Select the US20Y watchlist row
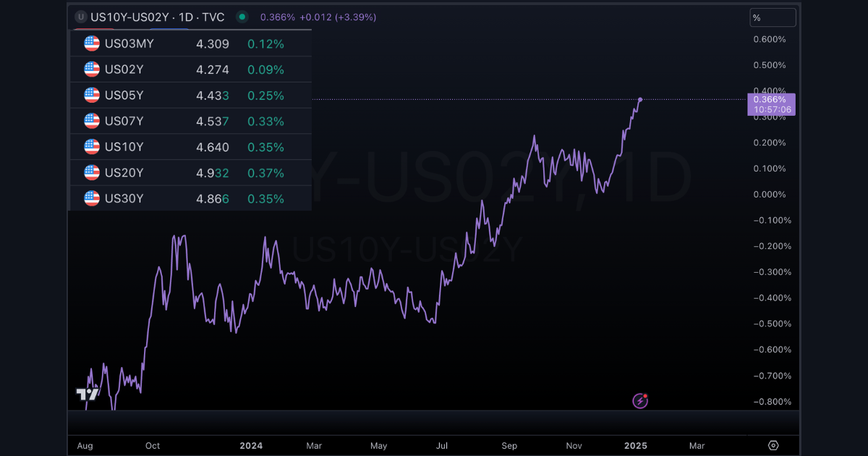The image size is (868, 456). [190, 172]
